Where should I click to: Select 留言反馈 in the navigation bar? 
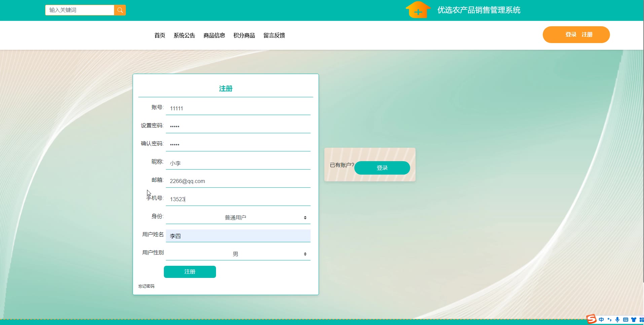(x=274, y=35)
